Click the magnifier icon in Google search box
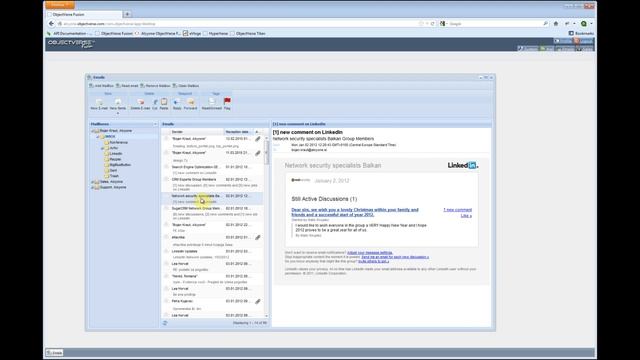Screen dimensions: 640x360 point(545,24)
